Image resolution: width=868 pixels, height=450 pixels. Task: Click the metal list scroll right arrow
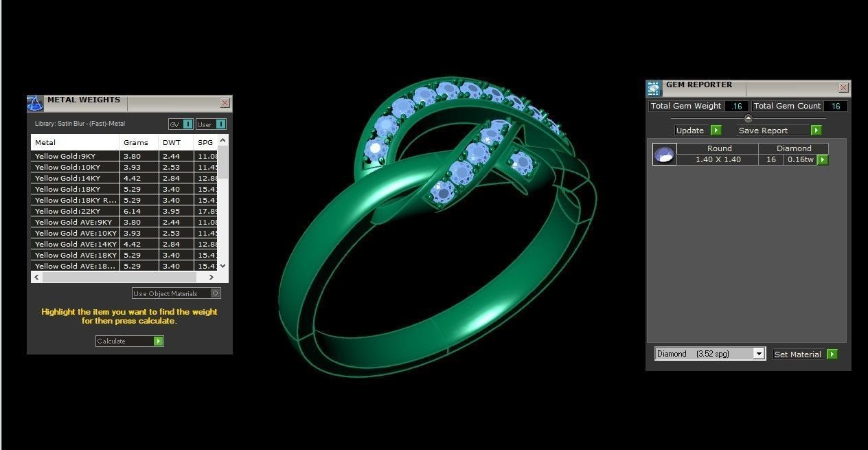pyautogui.click(x=211, y=278)
